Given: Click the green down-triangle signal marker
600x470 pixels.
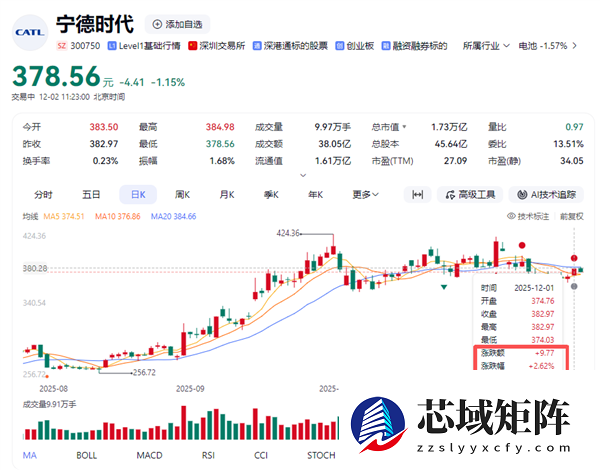Looking at the screenshot, I should click(x=444, y=287).
